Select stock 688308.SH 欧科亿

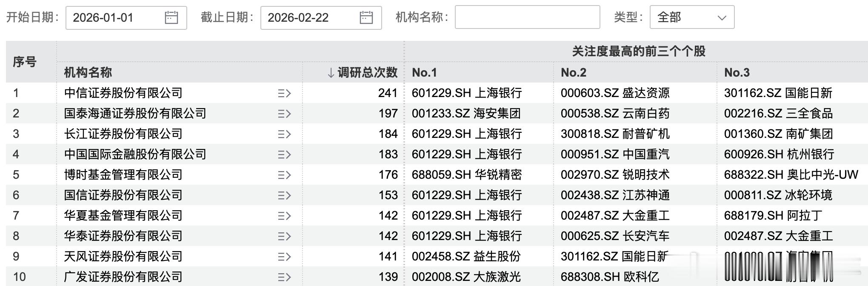point(610,277)
